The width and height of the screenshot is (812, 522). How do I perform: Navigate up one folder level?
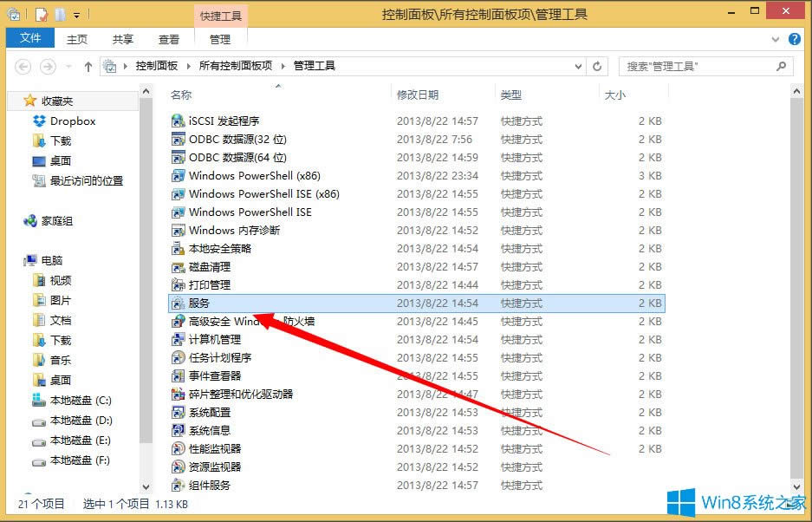tap(88, 65)
